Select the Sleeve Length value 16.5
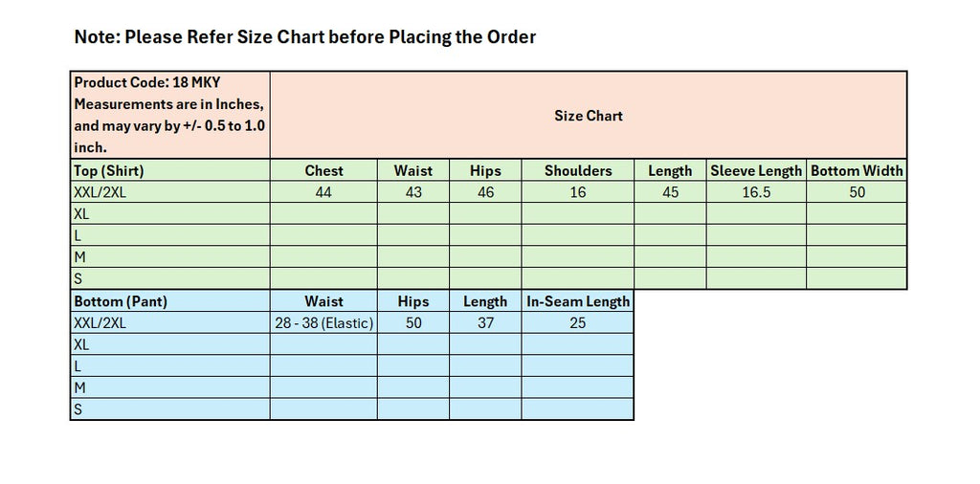This screenshot has width=980, height=484. pyautogui.click(x=756, y=192)
